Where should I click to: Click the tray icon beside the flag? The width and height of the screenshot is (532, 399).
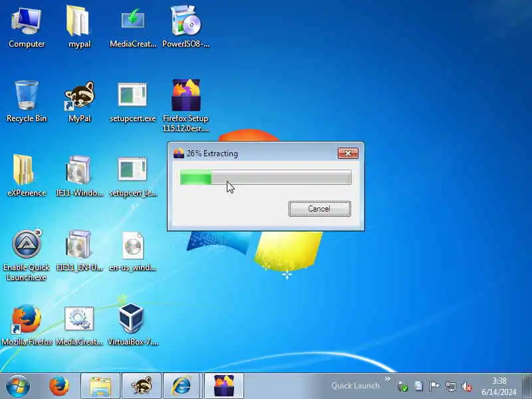[419, 386]
